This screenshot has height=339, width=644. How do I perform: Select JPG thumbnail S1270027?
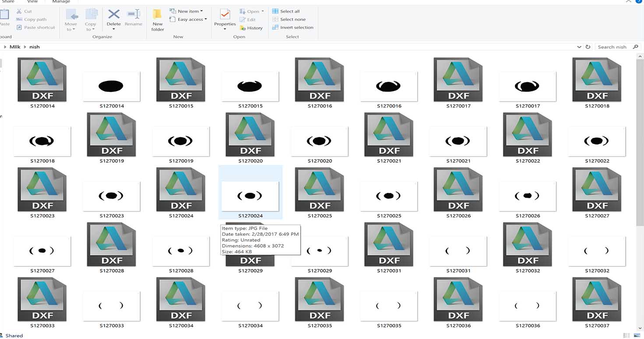[x=42, y=251]
